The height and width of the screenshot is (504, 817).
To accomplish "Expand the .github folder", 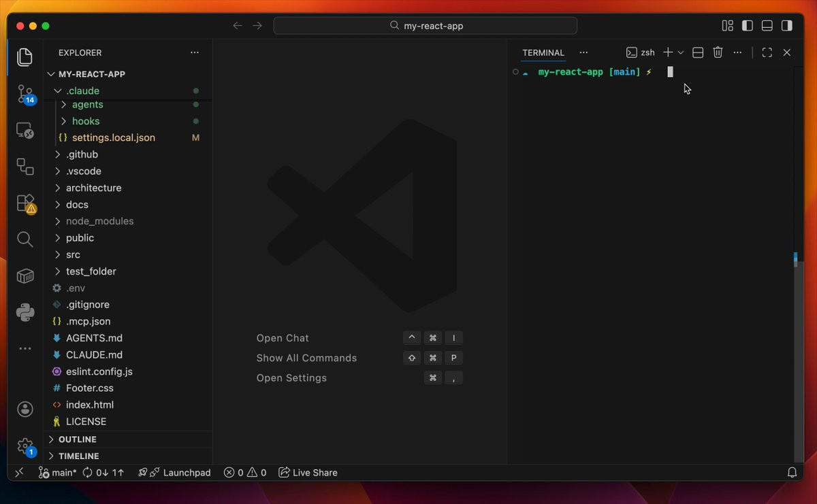I will tap(128, 154).
